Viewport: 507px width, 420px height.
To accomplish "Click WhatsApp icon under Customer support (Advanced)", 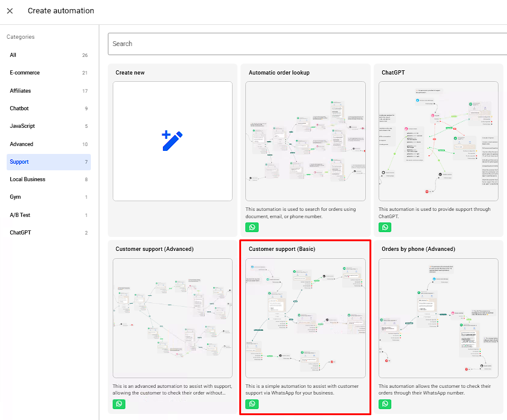I will [x=119, y=404].
